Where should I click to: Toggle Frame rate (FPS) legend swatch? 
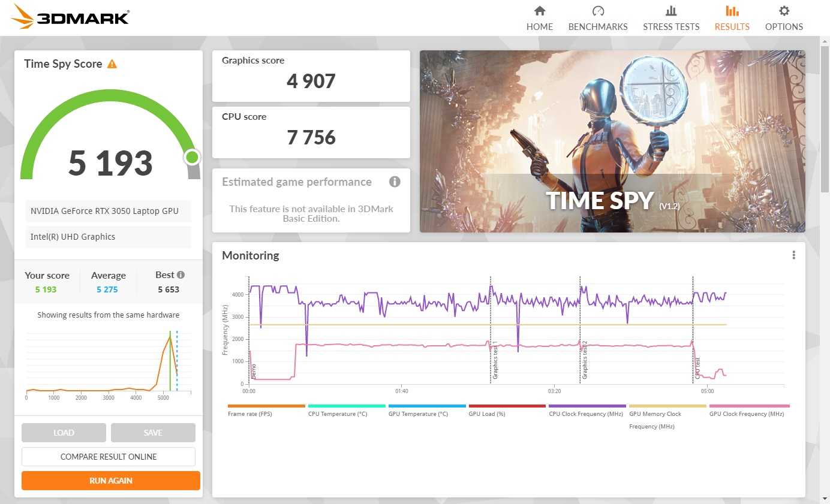(266, 406)
